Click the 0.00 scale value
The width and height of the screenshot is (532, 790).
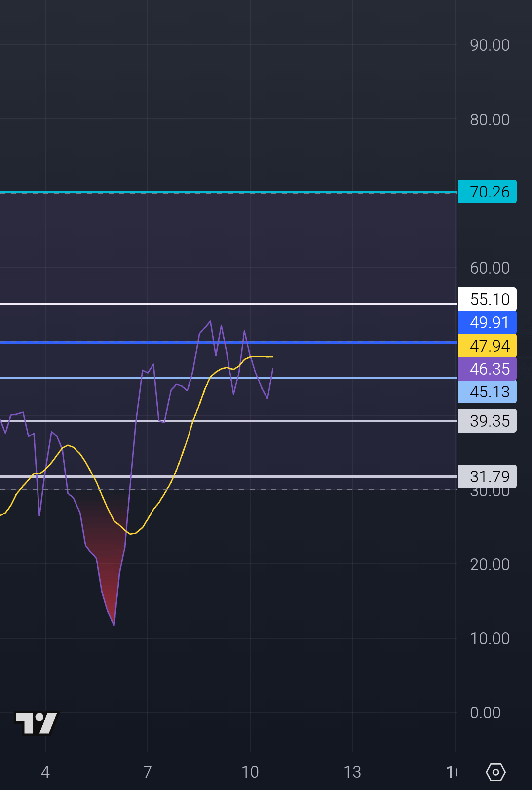pos(485,712)
